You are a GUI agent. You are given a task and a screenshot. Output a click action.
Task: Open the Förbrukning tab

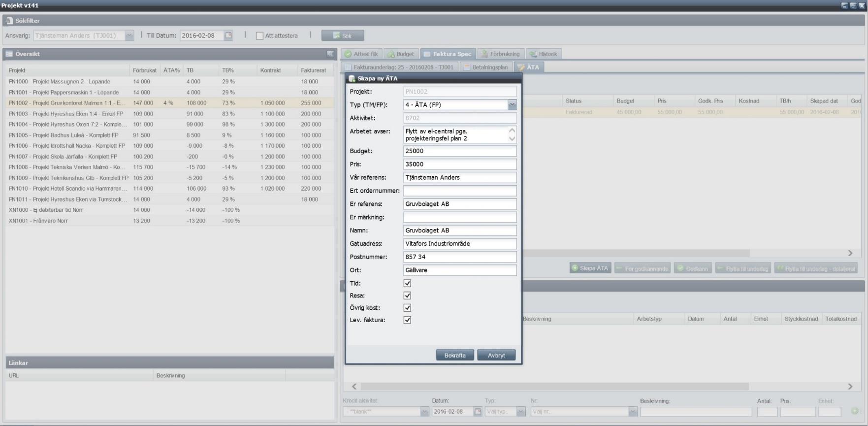click(500, 54)
